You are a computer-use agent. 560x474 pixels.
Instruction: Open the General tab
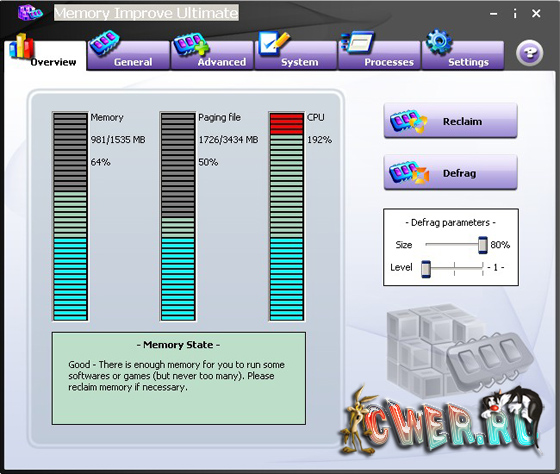128,56
